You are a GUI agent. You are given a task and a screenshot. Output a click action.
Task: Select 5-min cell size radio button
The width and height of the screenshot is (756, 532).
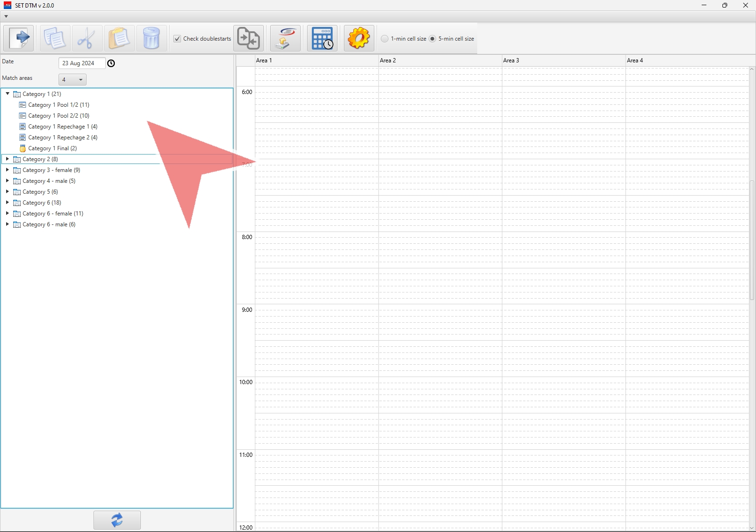432,39
